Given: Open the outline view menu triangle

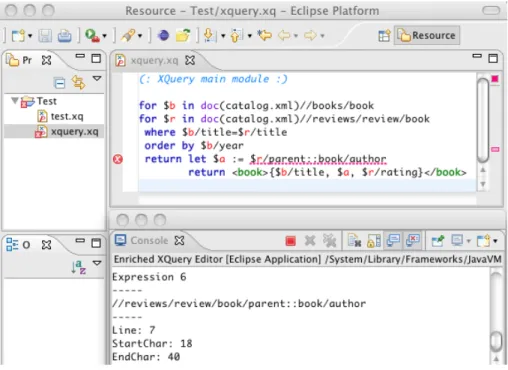Looking at the screenshot, I should tap(97, 263).
